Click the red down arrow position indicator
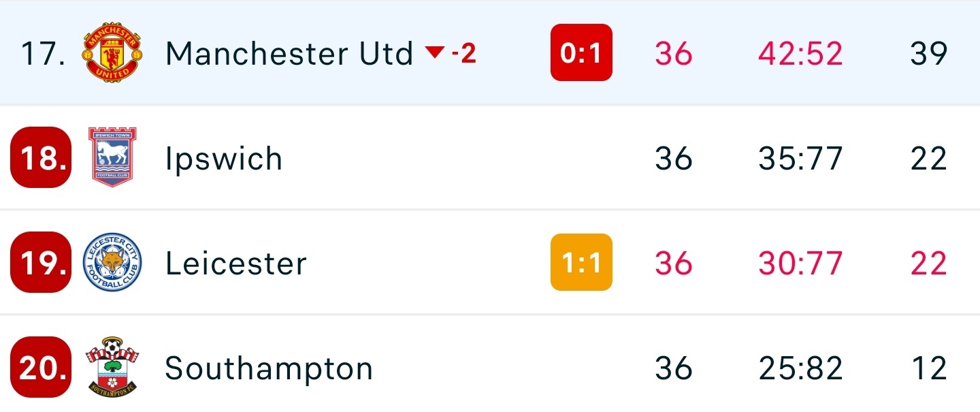Viewport: 980px width, 412px height. 434,52
